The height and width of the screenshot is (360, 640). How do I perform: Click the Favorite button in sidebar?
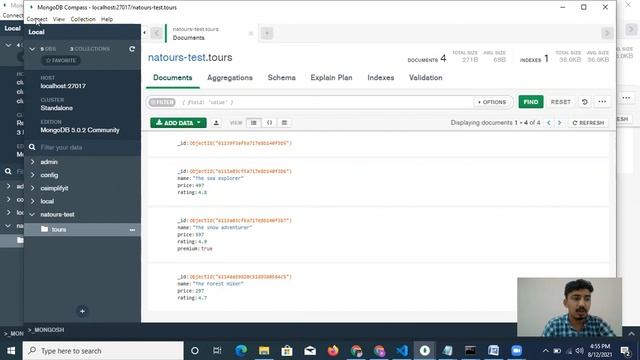61,60
